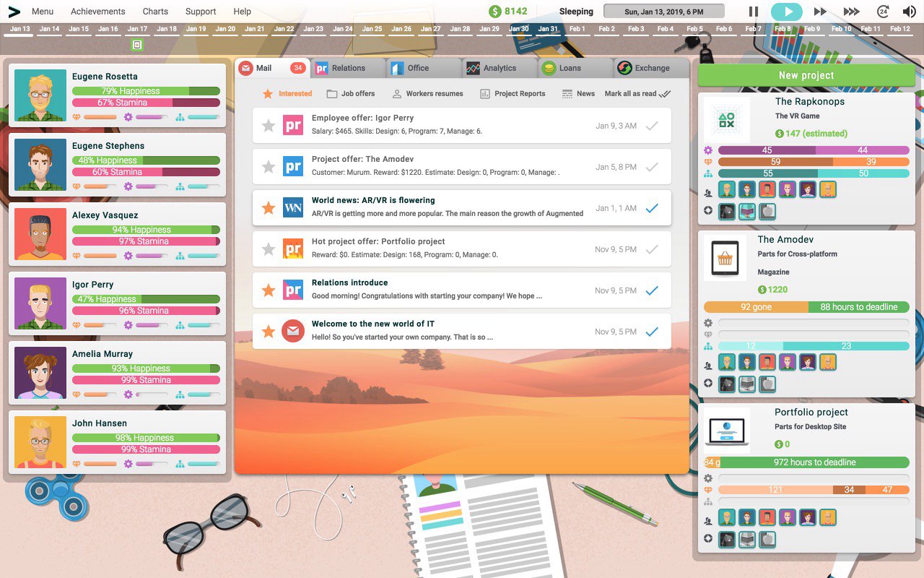Open the Achievements menu
Image resolution: width=924 pixels, height=578 pixels.
point(97,11)
